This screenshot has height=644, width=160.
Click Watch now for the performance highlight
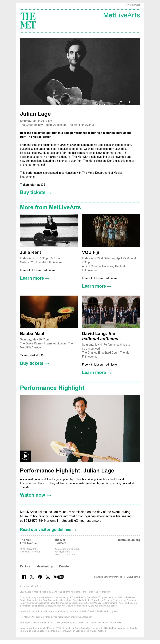coord(35,495)
